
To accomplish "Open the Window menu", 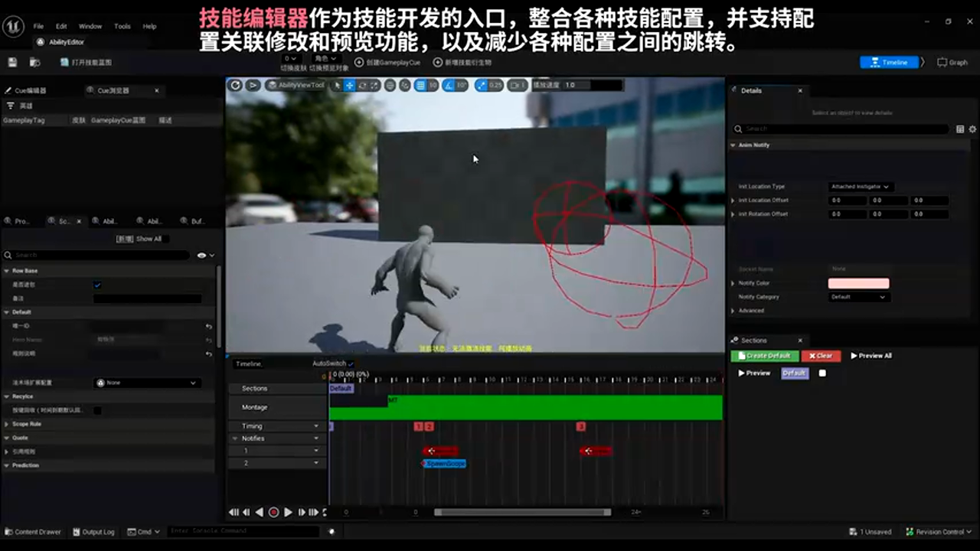I will pos(90,26).
